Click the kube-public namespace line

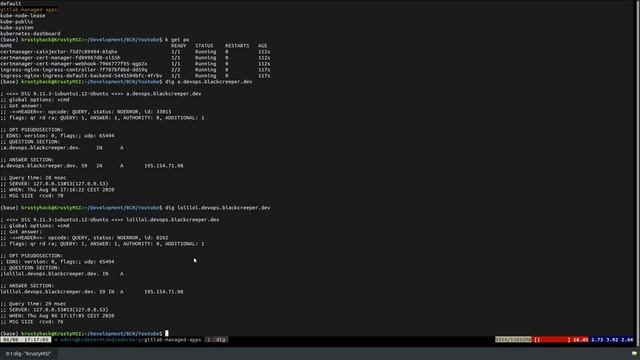(16, 22)
